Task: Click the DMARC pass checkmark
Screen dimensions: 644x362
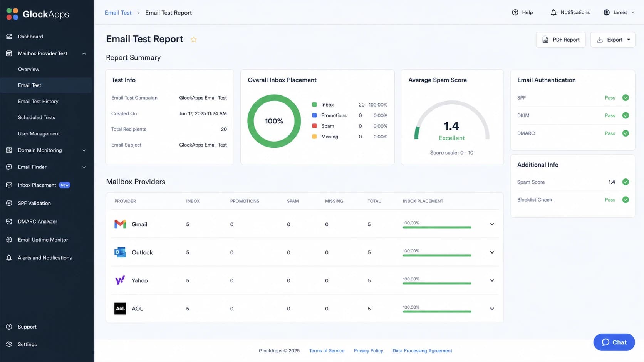Action: (626, 133)
